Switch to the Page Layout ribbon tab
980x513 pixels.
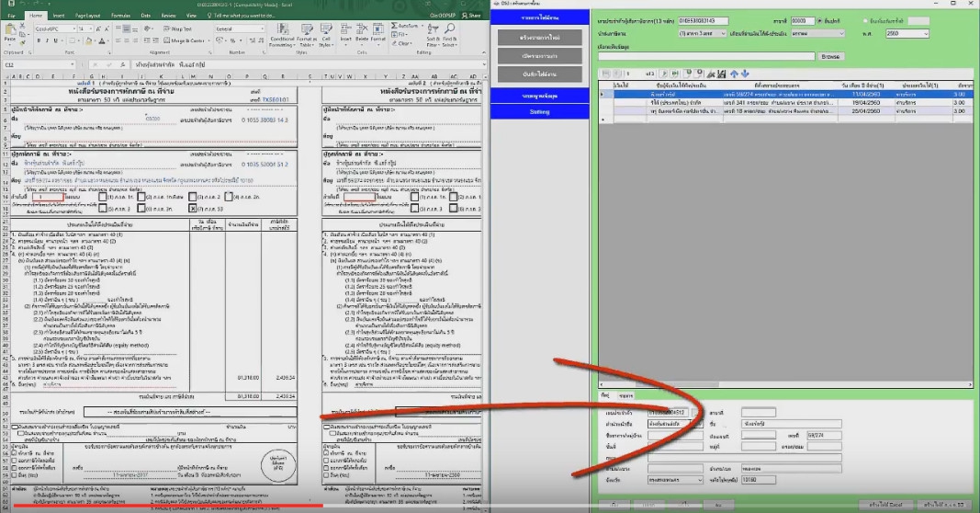tap(87, 16)
